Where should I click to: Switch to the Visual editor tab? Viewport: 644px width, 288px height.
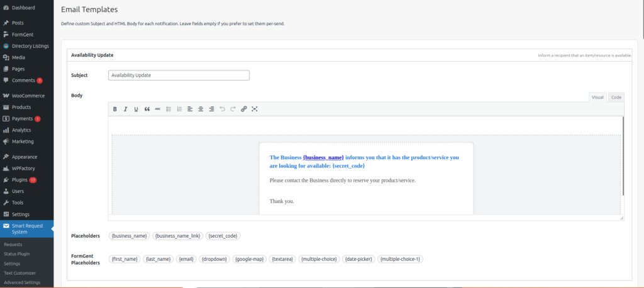(597, 97)
